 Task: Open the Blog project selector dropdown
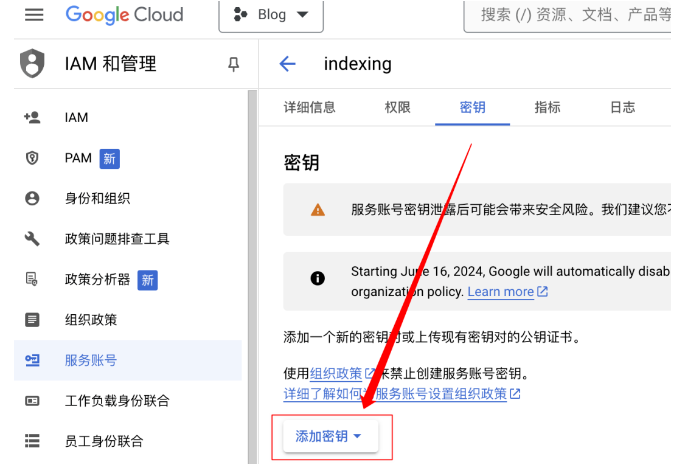pyautogui.click(x=270, y=15)
